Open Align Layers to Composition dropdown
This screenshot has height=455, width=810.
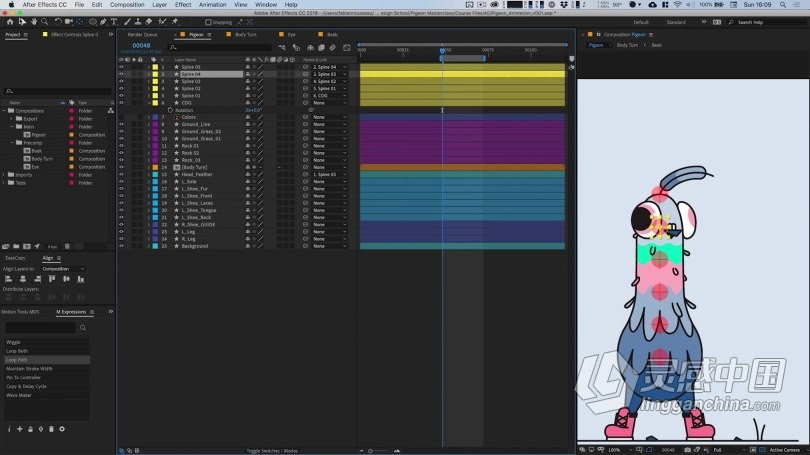click(x=63, y=269)
